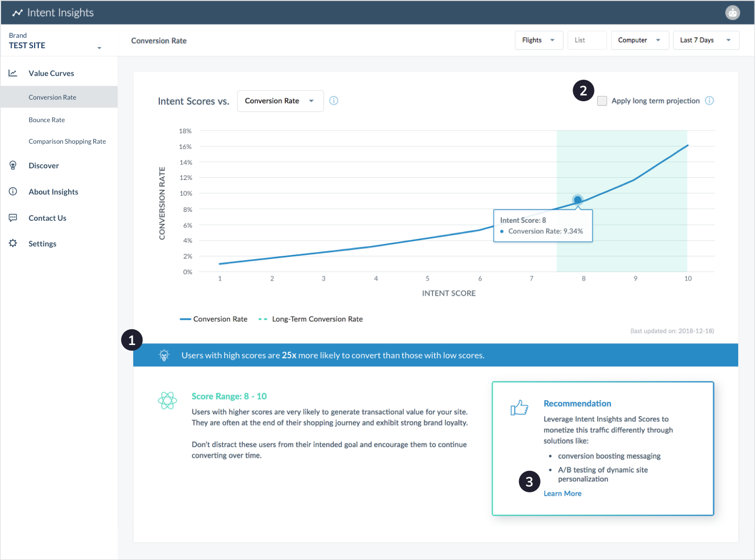The width and height of the screenshot is (755, 560).
Task: Toggle Long-Term Conversion Rate legend entry
Action: (311, 319)
